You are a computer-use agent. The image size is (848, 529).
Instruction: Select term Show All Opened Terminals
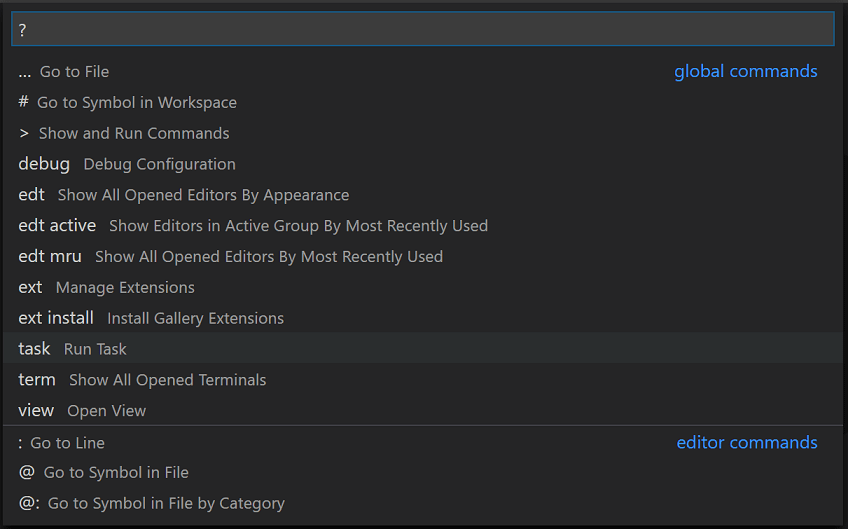(142, 381)
